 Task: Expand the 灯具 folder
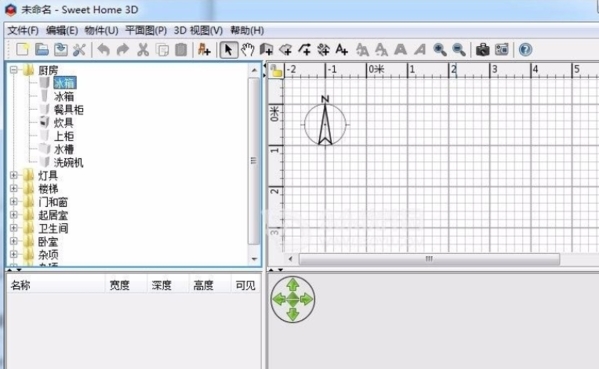(14, 175)
